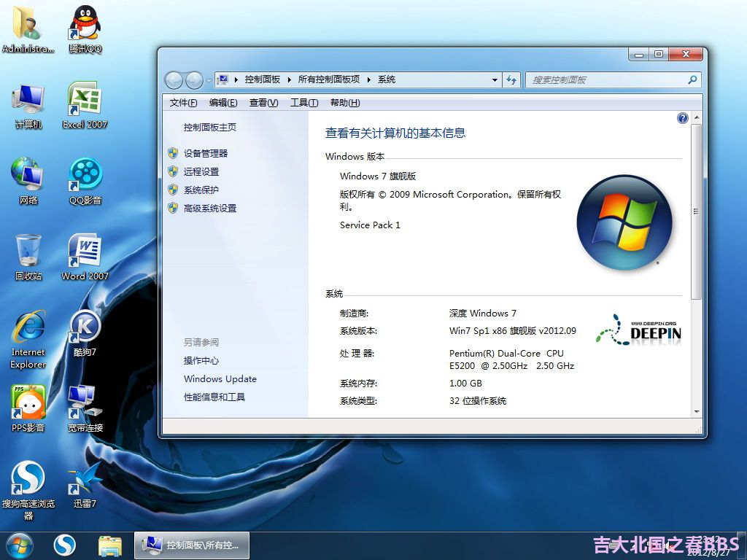This screenshot has height=560, width=747.
Task: Open 高级系统设置 link
Action: (210, 208)
